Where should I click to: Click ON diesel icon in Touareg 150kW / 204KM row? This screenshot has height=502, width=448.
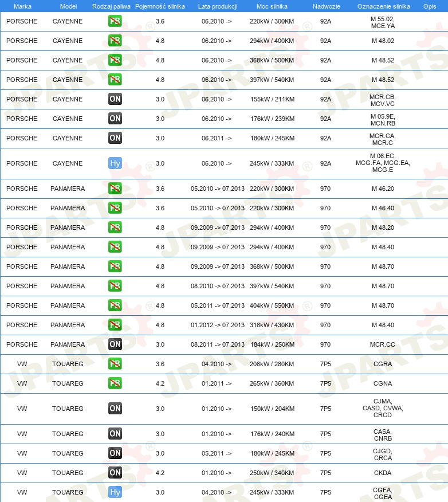coord(115,409)
